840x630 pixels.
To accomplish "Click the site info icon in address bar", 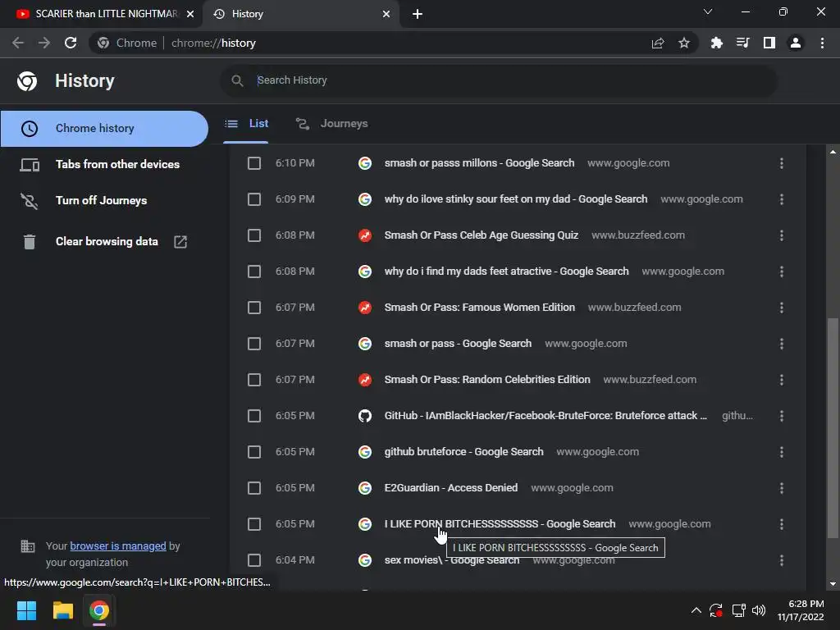I will [x=103, y=43].
